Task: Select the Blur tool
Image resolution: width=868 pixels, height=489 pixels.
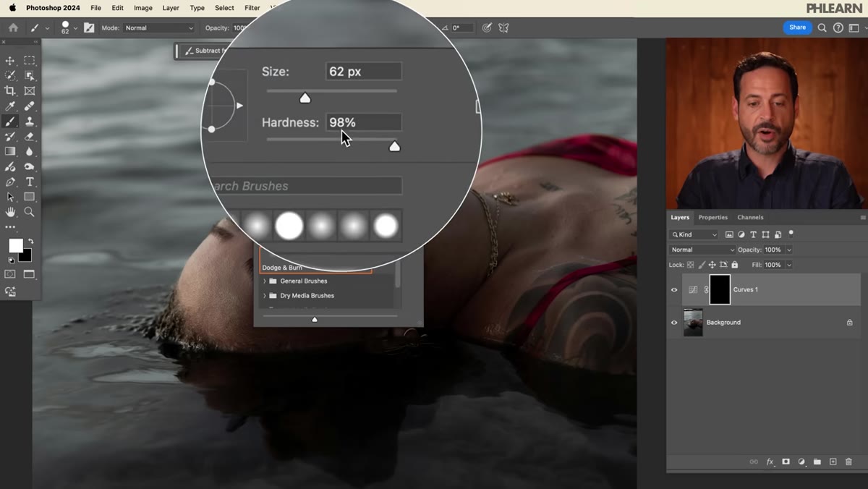Action: [x=29, y=152]
